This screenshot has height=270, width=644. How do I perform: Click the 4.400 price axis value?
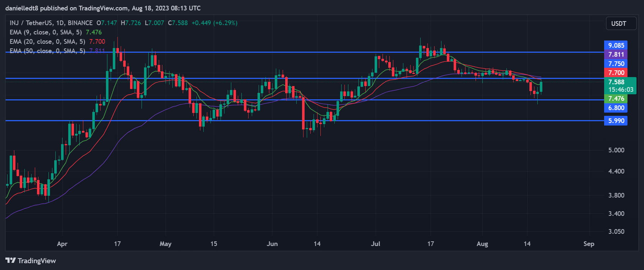tap(616, 171)
